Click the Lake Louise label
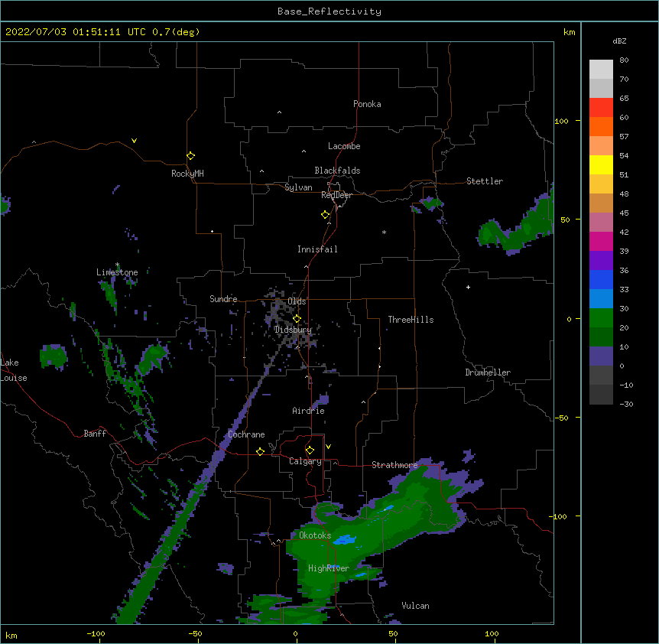 click(x=13, y=370)
